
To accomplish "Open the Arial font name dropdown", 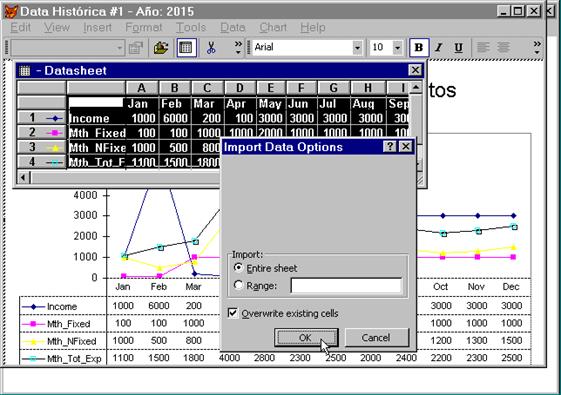I will pos(357,48).
